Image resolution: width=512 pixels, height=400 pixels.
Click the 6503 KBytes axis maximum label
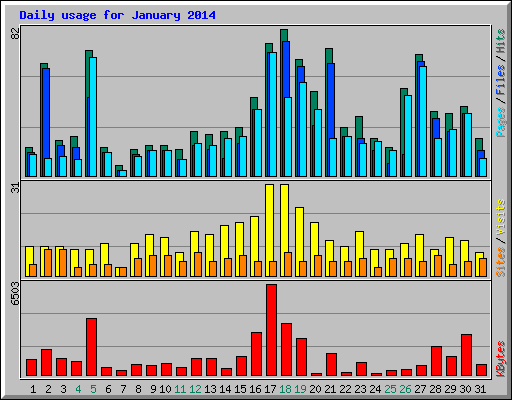click(15, 294)
